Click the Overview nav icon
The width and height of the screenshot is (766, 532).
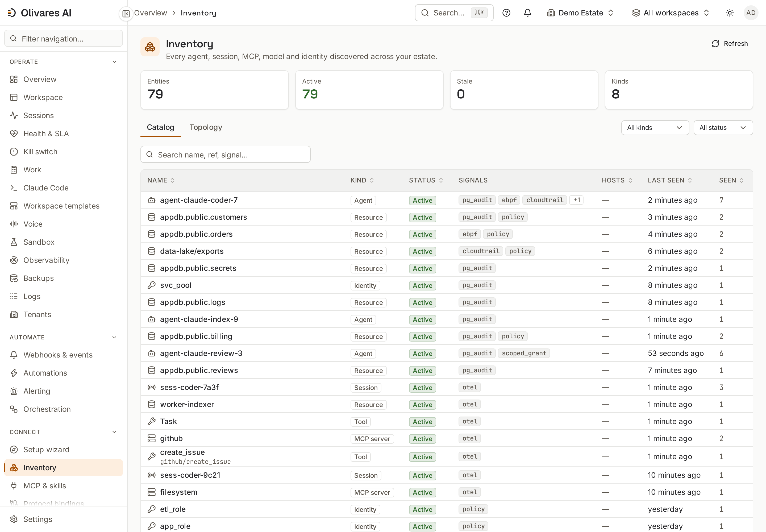(14, 79)
